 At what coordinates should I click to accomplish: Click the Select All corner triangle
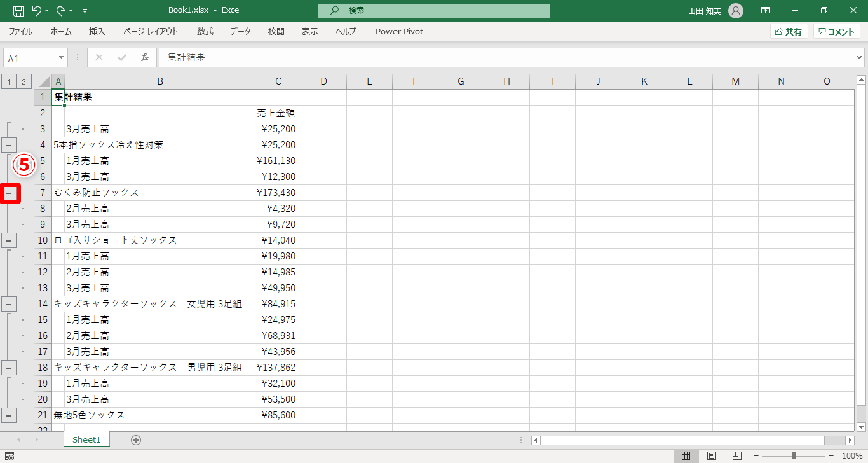click(43, 81)
